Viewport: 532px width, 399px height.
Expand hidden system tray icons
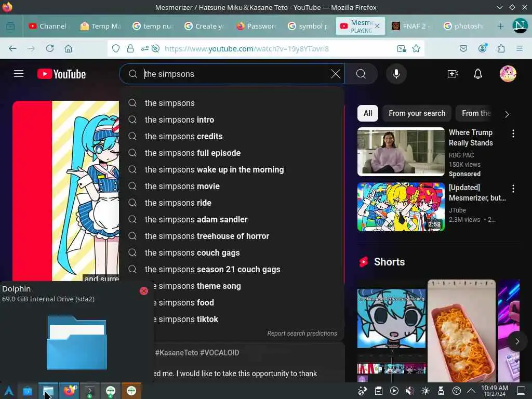coord(471,391)
